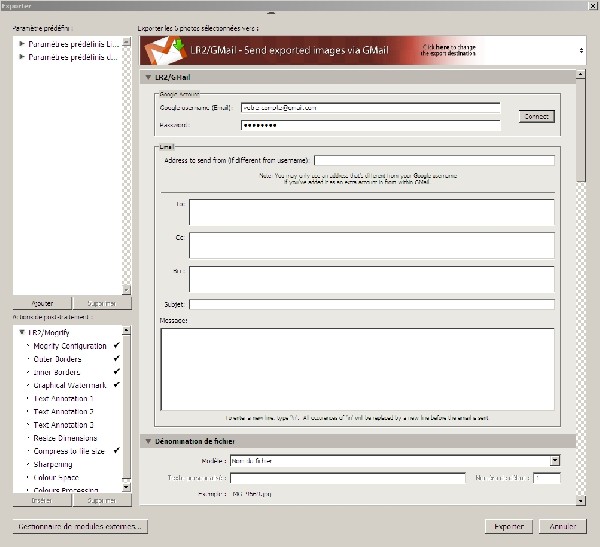This screenshot has width=600, height=547.
Task: Click the Annuler button
Action: tap(561, 526)
